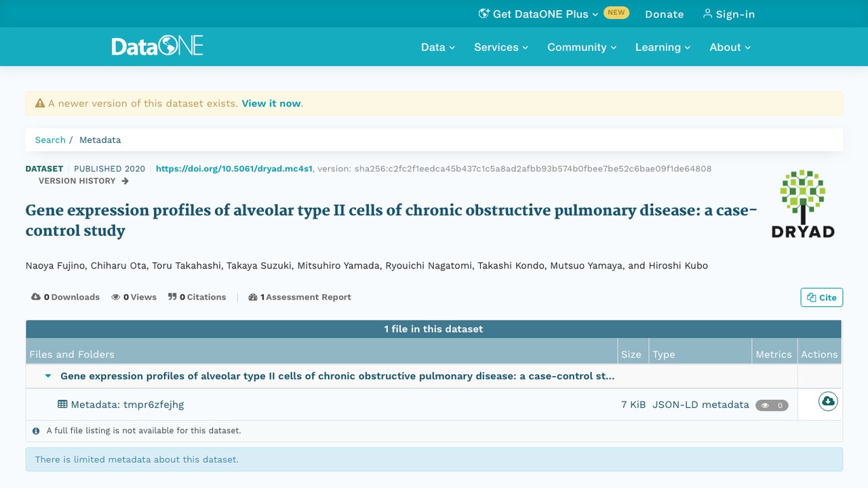Click Sign-in
868x488 pixels.
pyautogui.click(x=728, y=14)
